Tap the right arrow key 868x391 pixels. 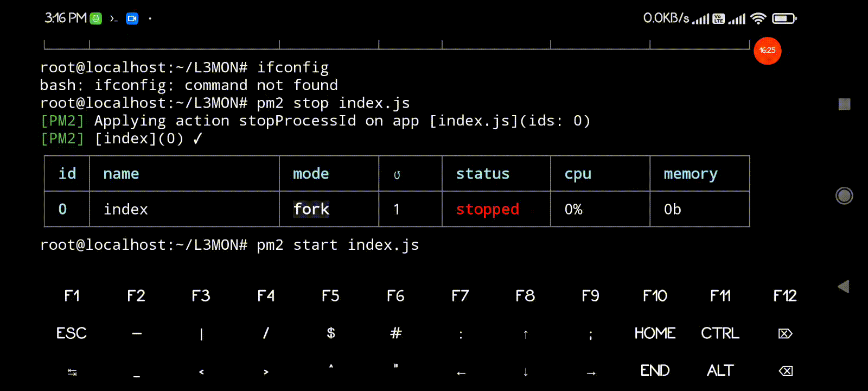pyautogui.click(x=591, y=373)
